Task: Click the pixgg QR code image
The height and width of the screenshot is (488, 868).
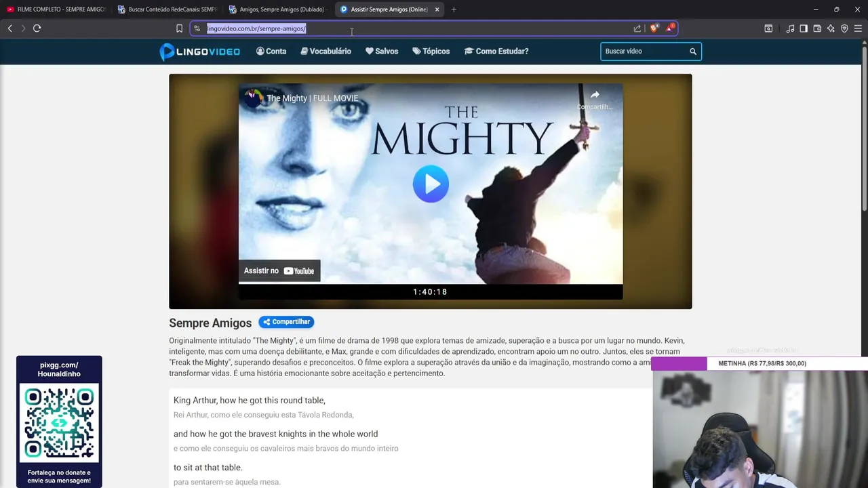Action: (59, 424)
